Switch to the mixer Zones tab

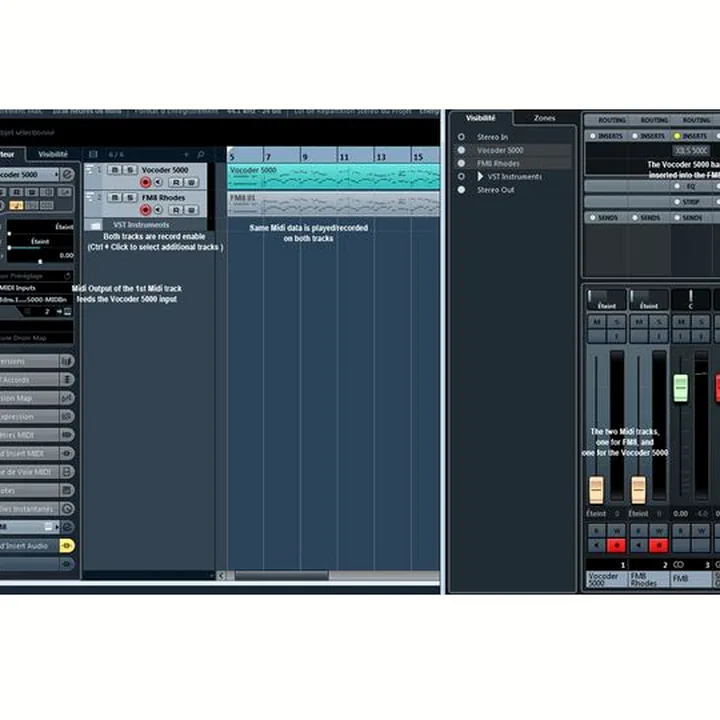click(545, 118)
